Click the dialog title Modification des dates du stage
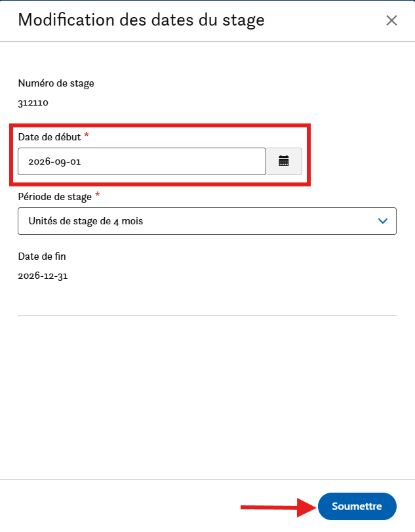The height and width of the screenshot is (532, 415). pos(141,20)
